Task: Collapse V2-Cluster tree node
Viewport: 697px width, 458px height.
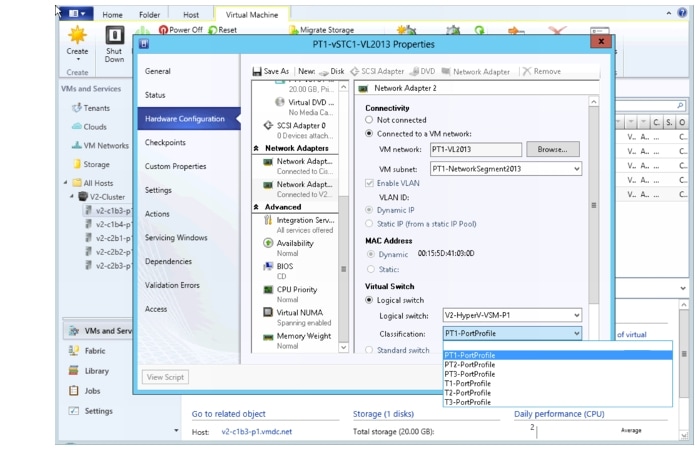Action: (72, 196)
